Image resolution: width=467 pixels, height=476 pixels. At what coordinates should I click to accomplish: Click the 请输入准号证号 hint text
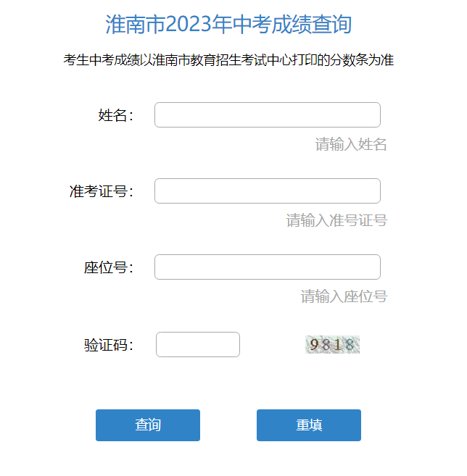(336, 220)
